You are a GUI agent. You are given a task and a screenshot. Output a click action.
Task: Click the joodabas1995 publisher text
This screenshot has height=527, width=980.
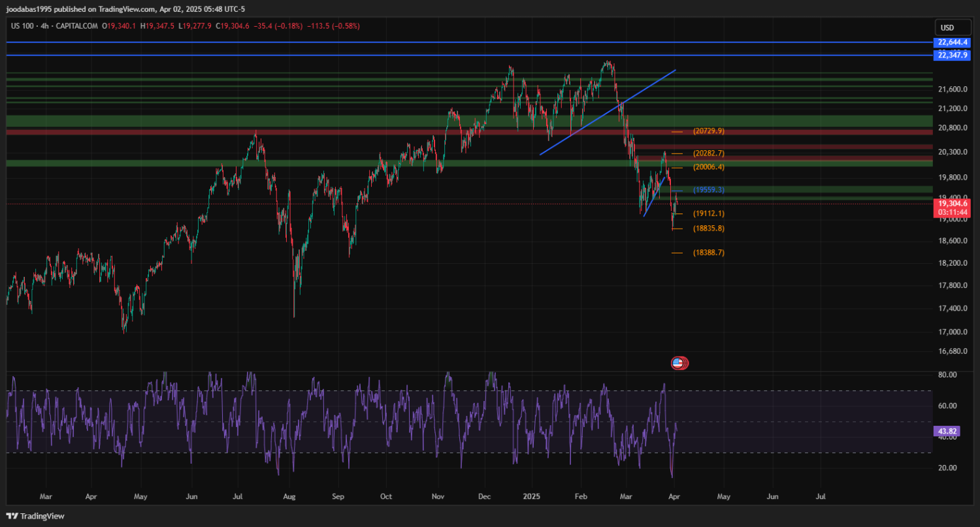click(31, 9)
